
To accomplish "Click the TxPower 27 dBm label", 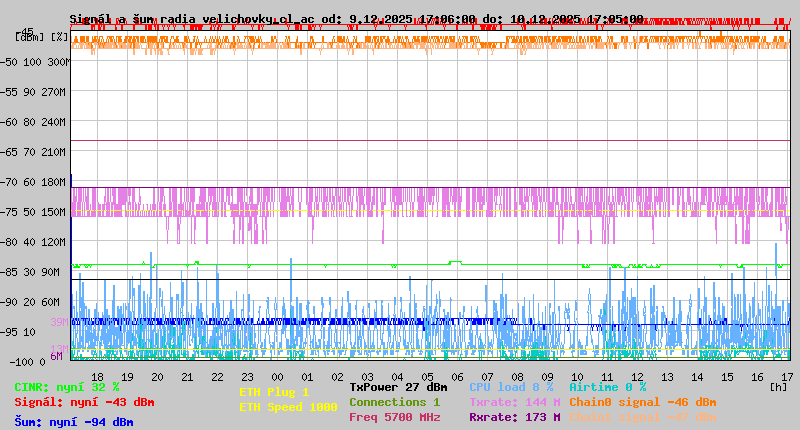I will point(398,387).
